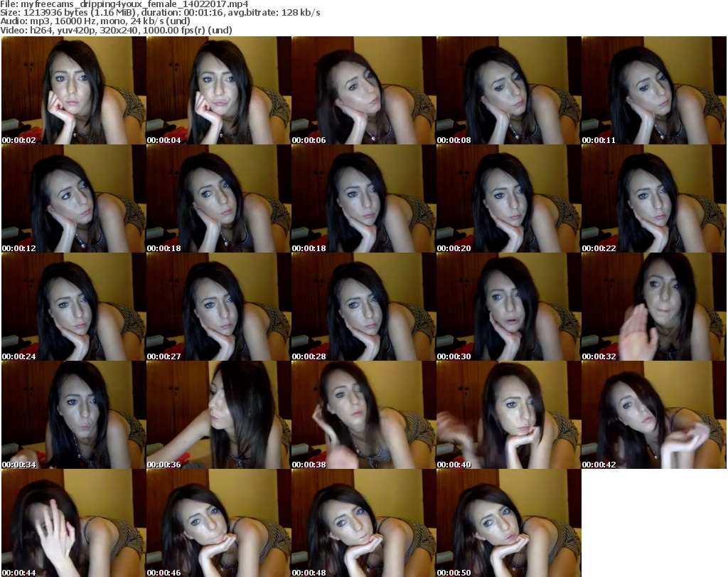Click the thumbnail stamped 00:00:42

(x=654, y=415)
